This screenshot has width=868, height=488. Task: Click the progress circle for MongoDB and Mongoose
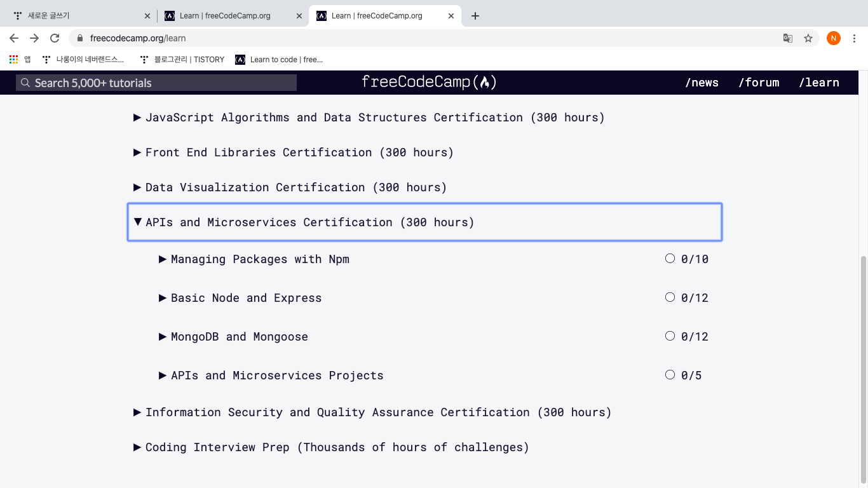pos(670,336)
